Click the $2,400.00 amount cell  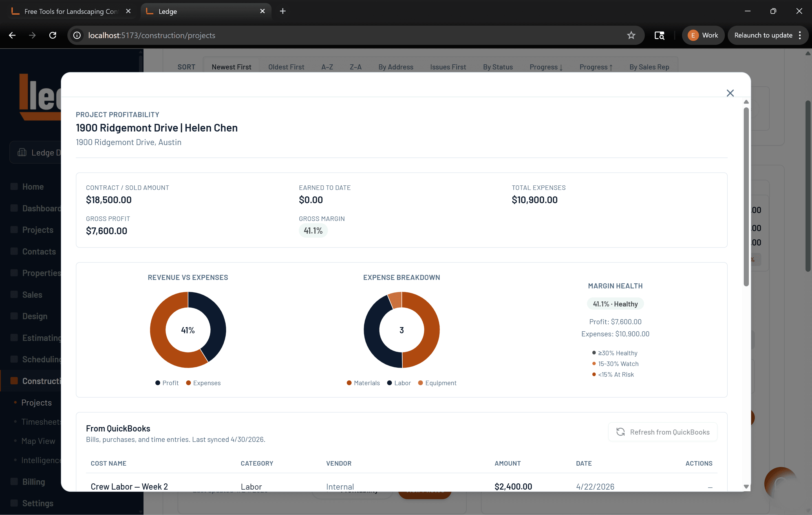(x=513, y=486)
